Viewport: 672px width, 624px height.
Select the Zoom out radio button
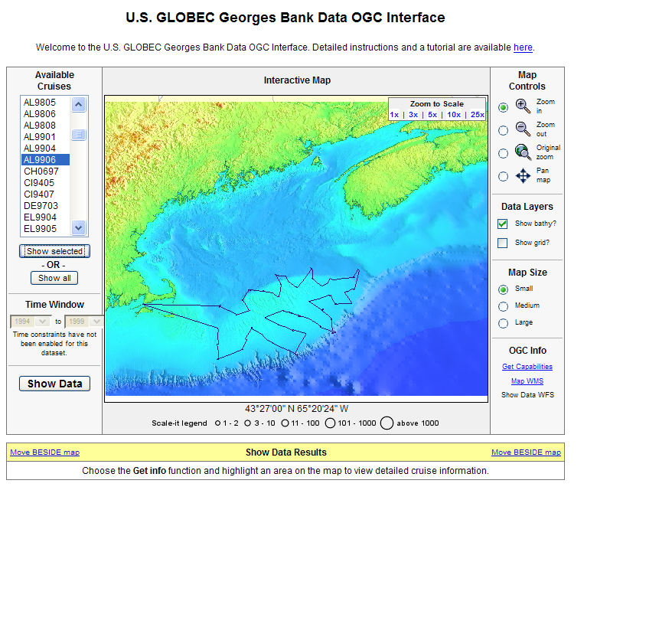tap(503, 130)
